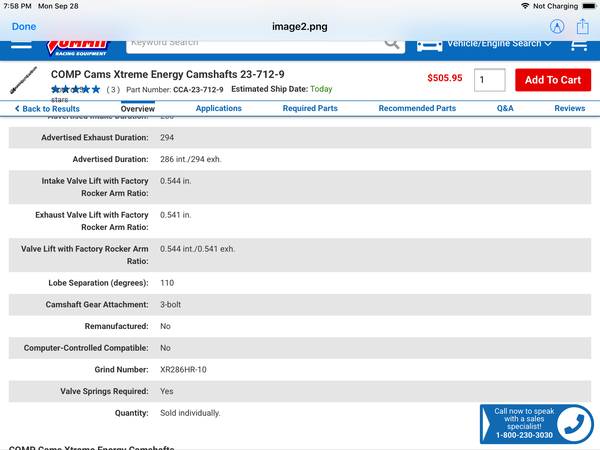
Task: Select part number CCA-23-712-9
Action: (x=198, y=90)
